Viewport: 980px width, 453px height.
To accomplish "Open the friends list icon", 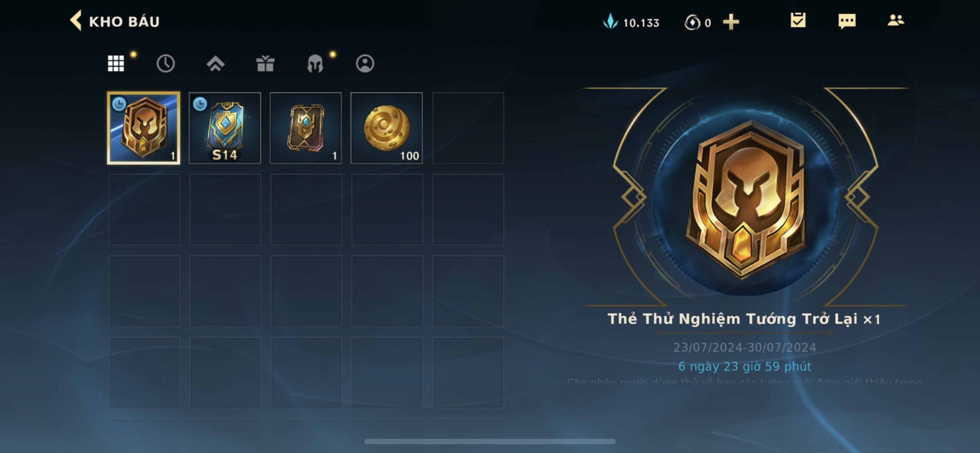I will click(x=895, y=20).
